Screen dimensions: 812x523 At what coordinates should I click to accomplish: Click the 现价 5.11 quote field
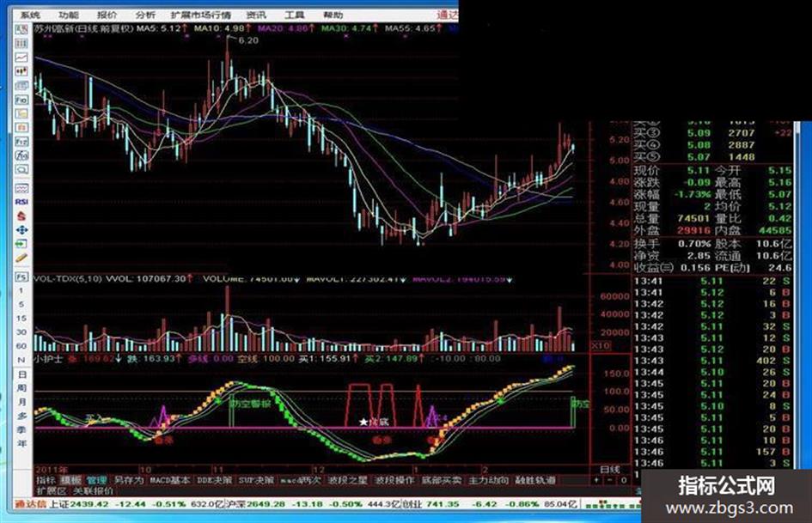(672, 170)
